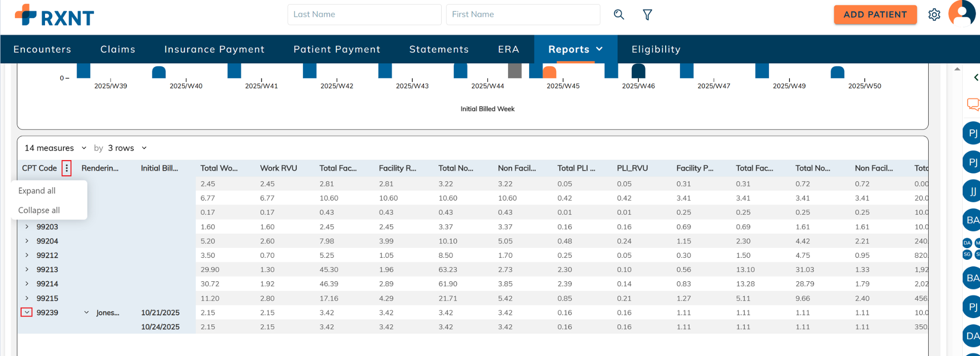This screenshot has height=356, width=980.
Task: Expand CPT code 99203 row
Action: point(27,227)
